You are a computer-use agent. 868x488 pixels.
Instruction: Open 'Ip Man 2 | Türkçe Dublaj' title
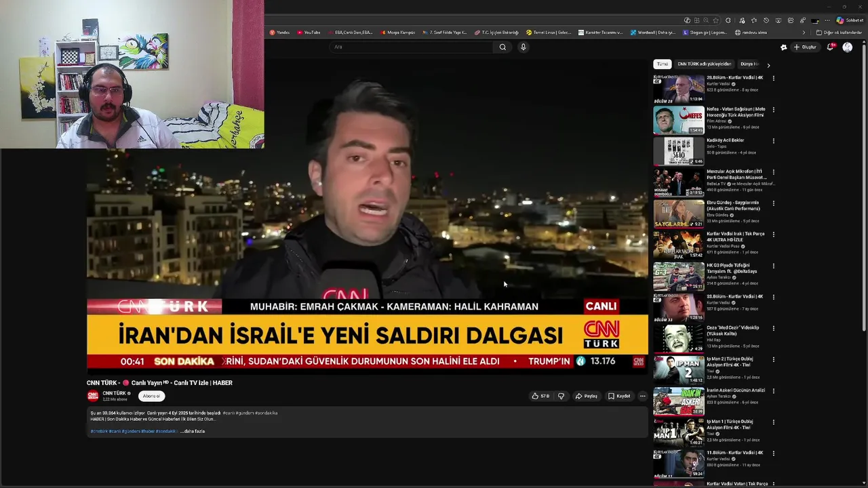click(x=730, y=362)
